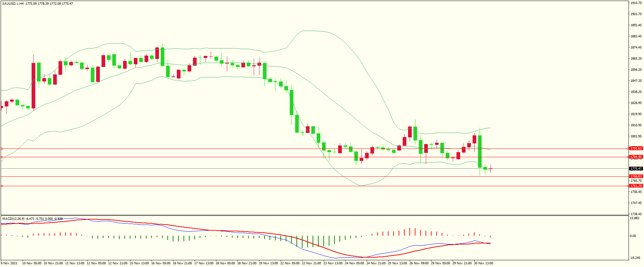This screenshot has width=644, height=267.
Task: Click the 1910.70 price scale value
Action: pos(636,3)
